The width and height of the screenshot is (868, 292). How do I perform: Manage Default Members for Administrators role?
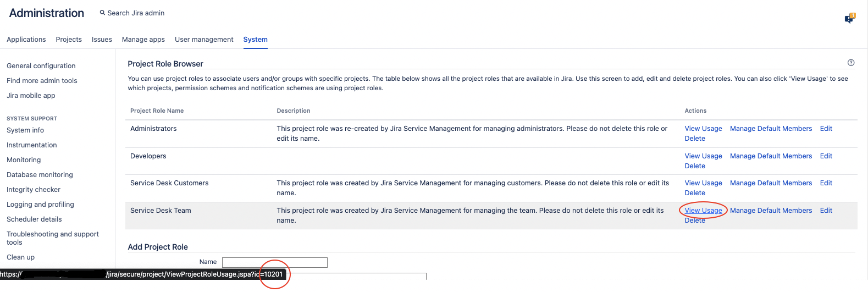(771, 129)
